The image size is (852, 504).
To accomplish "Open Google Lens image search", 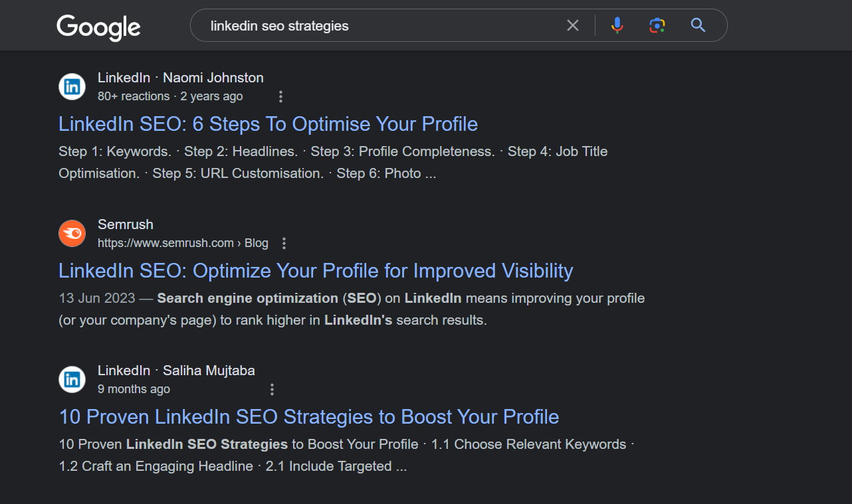I will coord(657,25).
